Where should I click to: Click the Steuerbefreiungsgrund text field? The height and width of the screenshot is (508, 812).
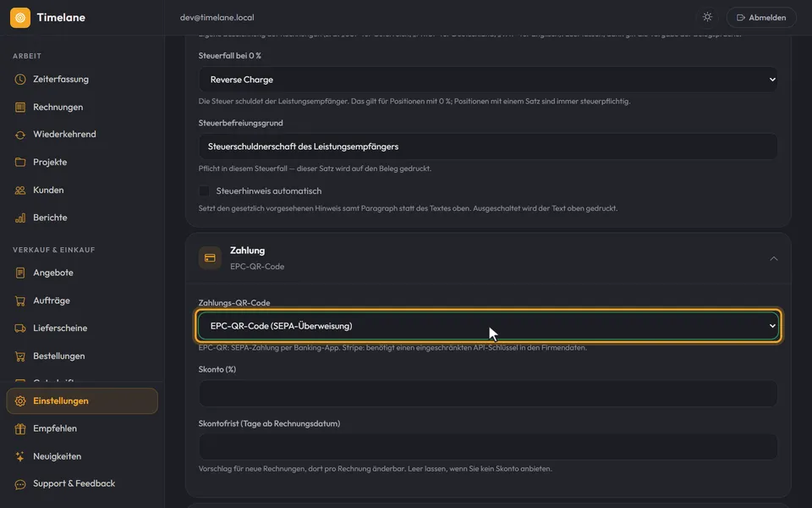point(488,146)
